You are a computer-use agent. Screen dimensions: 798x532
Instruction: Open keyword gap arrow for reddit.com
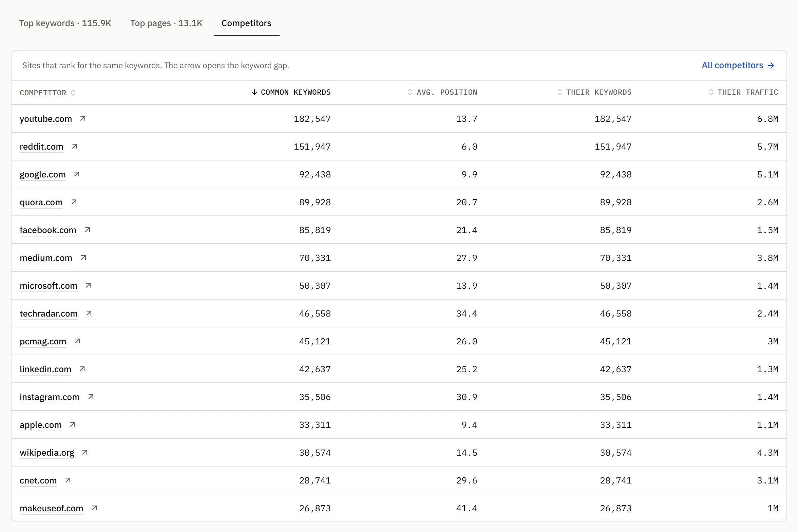click(75, 146)
